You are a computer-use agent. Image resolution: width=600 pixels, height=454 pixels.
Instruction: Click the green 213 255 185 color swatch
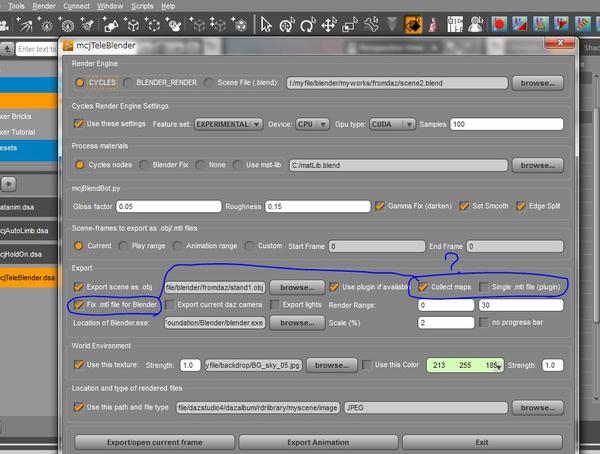click(x=465, y=365)
